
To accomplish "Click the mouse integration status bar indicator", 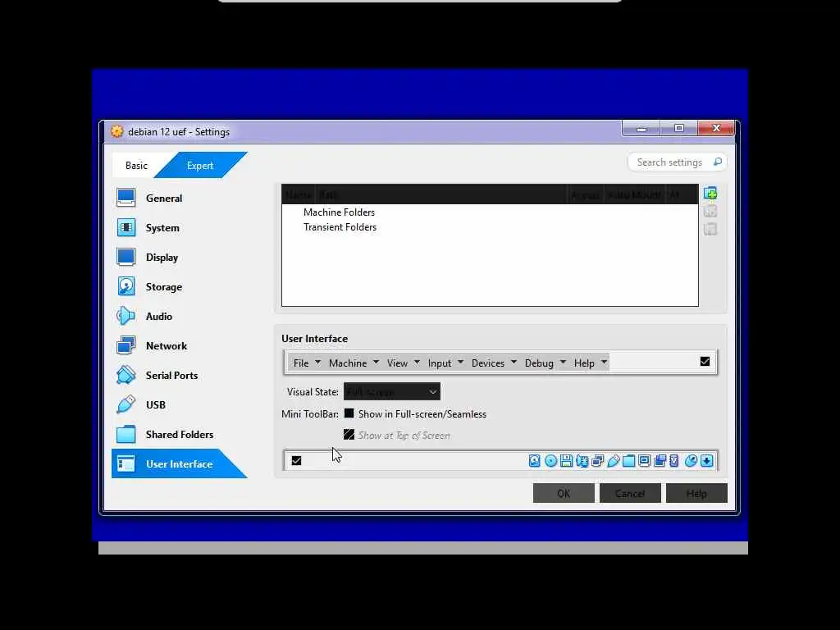I will click(691, 461).
